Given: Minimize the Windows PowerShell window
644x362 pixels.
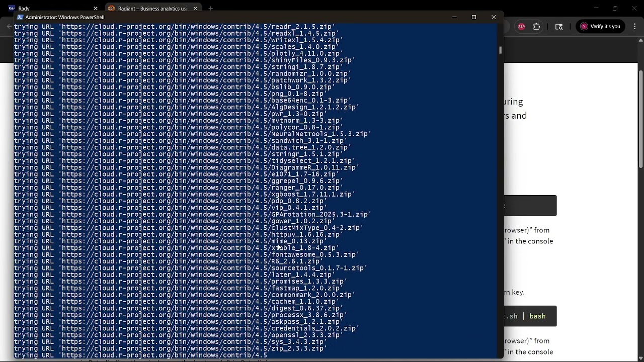Looking at the screenshot, I should (x=454, y=17).
